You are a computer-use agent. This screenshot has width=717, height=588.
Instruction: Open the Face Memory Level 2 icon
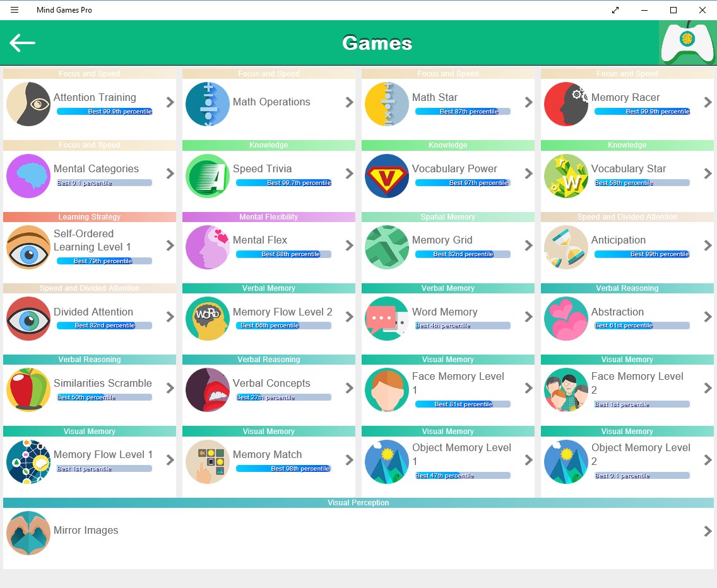[566, 389]
